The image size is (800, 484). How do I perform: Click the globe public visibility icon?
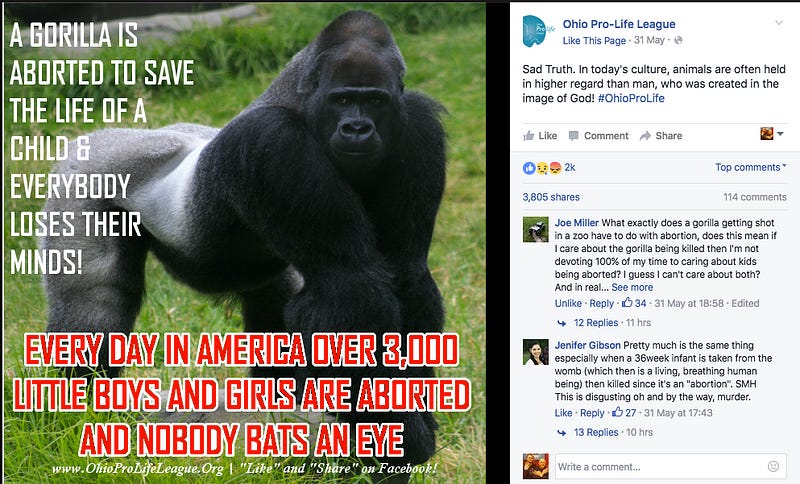point(678,40)
